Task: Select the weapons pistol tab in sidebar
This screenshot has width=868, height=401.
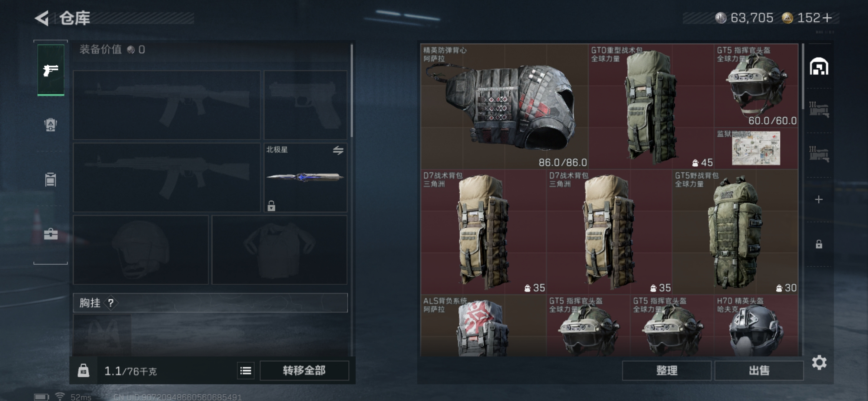Action: (51, 70)
